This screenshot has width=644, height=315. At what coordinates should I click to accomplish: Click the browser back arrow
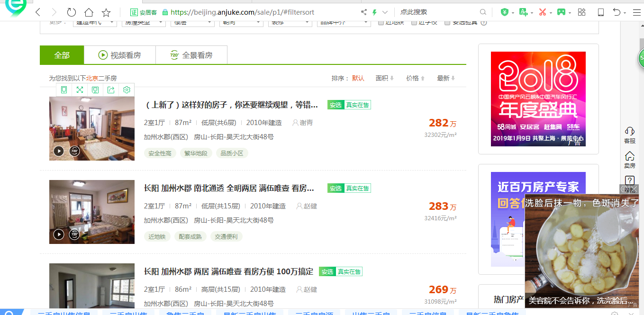[x=38, y=12]
